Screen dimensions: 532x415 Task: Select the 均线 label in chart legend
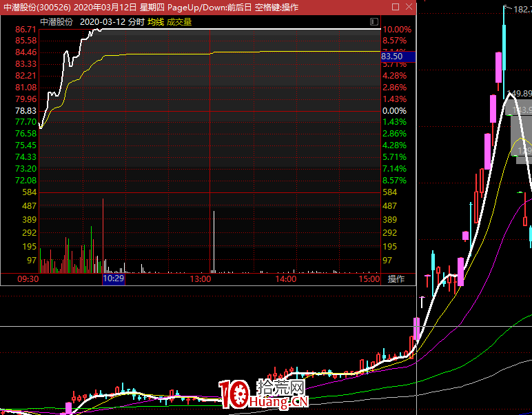pyautogui.click(x=156, y=22)
